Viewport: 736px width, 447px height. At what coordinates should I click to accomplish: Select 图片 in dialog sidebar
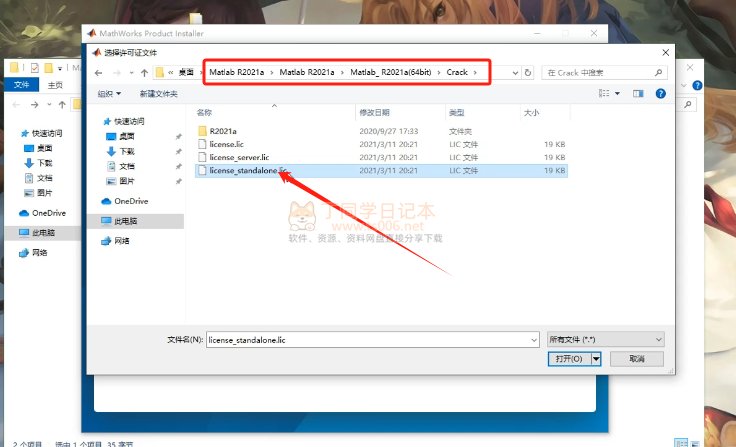126,181
